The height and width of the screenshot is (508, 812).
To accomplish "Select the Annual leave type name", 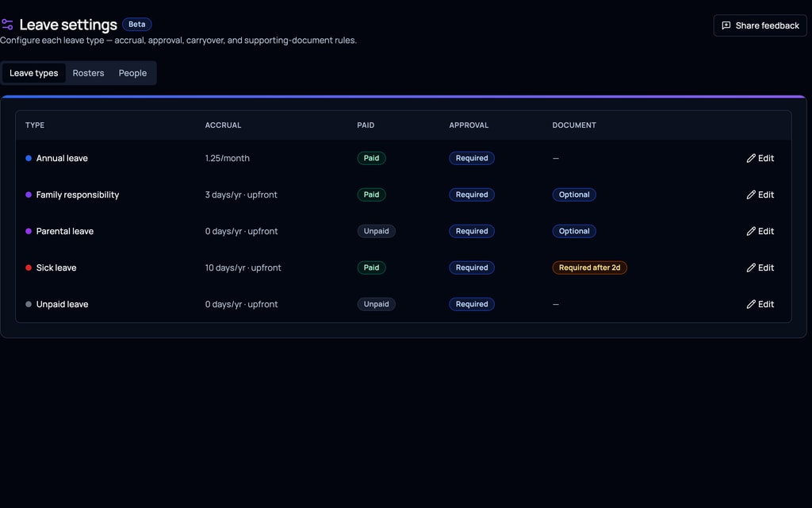I will tap(62, 158).
